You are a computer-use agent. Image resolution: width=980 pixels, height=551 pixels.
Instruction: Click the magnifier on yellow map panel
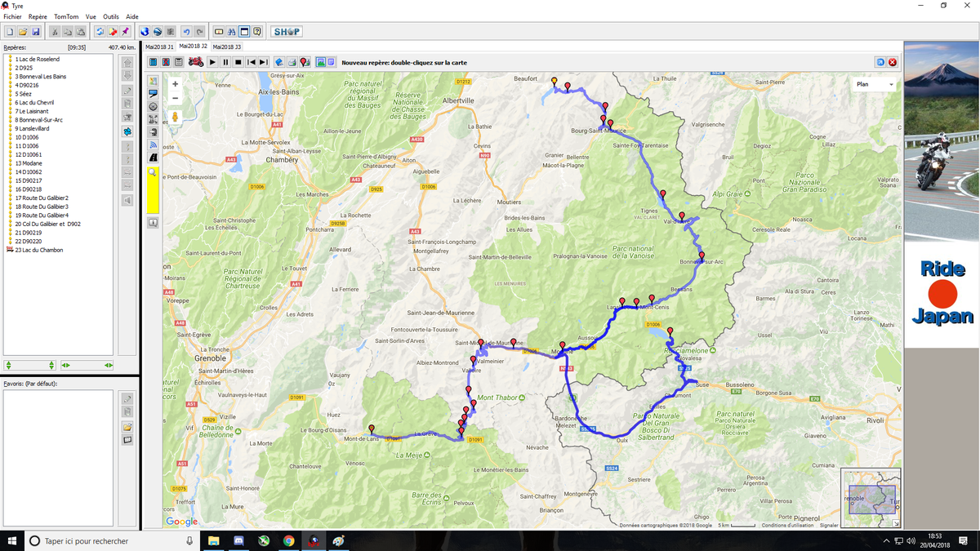tap(153, 173)
